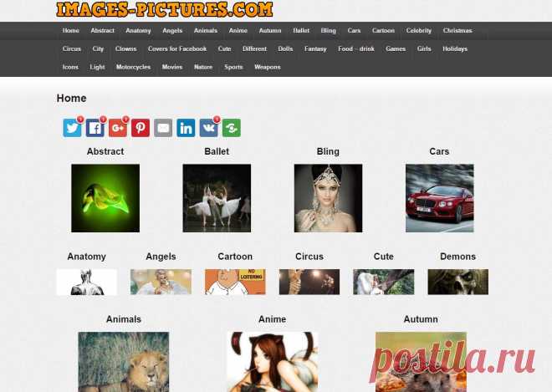Open the Anime heading link
The height and width of the screenshot is (392, 552).
point(272,319)
